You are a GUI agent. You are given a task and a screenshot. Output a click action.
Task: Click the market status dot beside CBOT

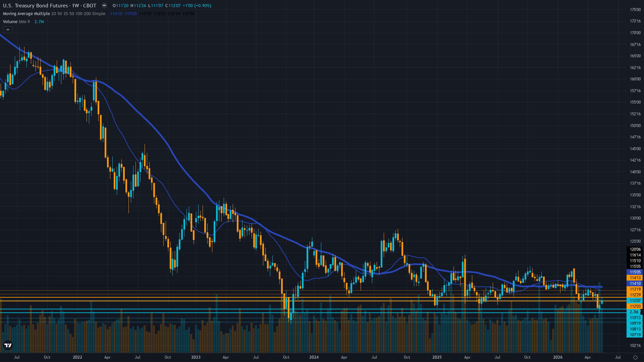coord(104,5)
